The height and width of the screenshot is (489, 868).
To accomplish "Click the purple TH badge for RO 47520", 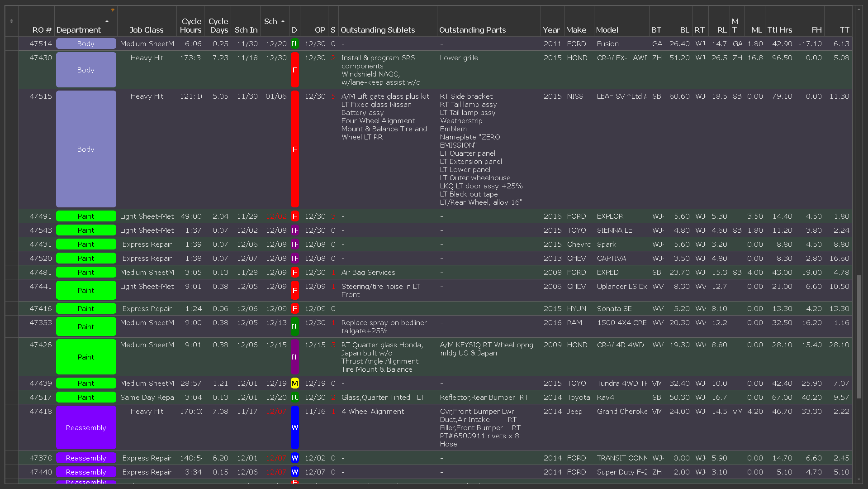I will pyautogui.click(x=294, y=259).
